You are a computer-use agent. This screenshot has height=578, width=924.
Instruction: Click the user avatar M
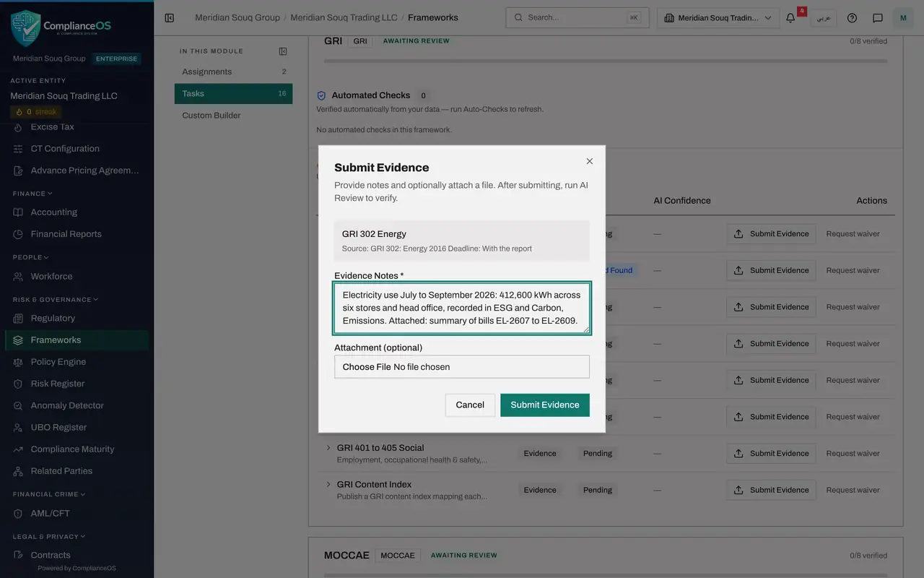[x=903, y=17]
